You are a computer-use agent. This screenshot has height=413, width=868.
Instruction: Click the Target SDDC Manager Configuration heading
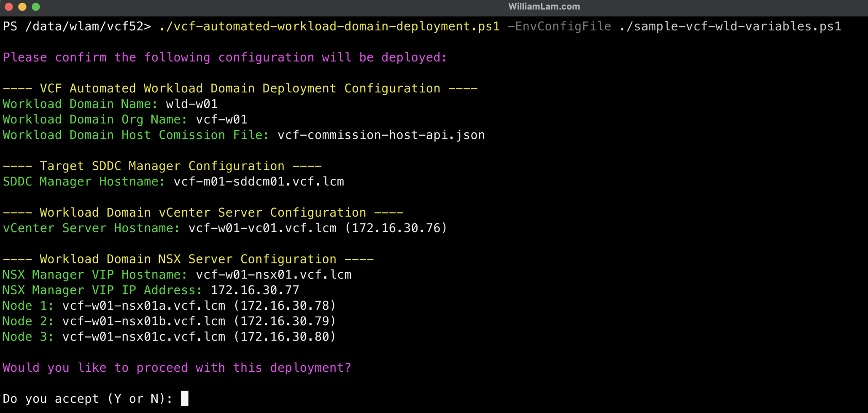[x=162, y=166]
